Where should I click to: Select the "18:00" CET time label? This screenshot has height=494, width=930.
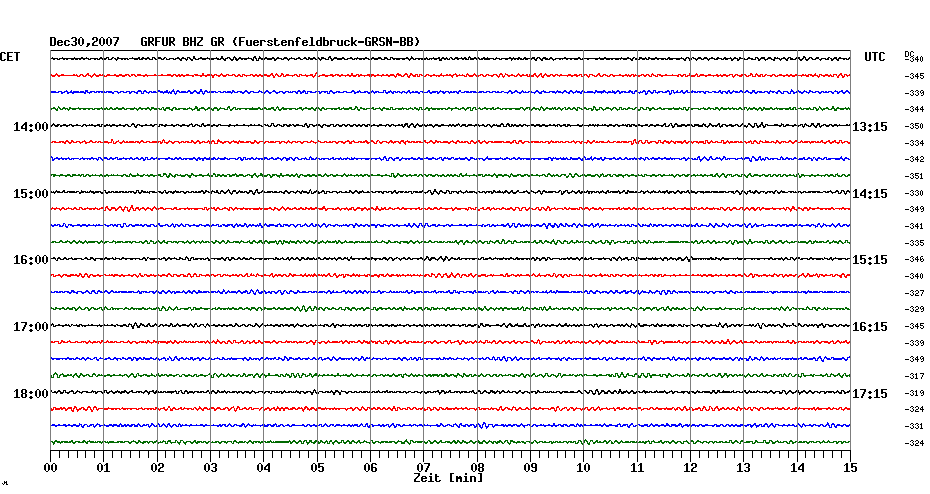[31, 394]
